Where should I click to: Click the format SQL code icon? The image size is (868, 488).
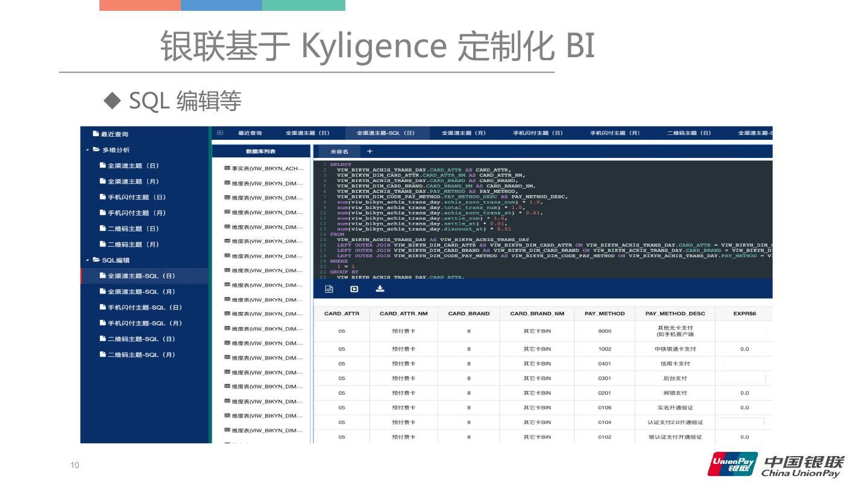click(329, 289)
